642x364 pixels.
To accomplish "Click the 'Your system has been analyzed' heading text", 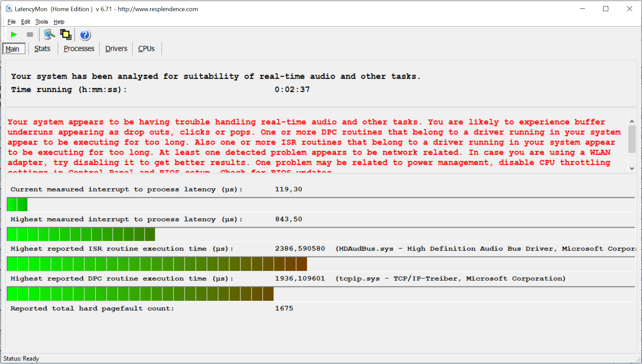I will click(216, 76).
